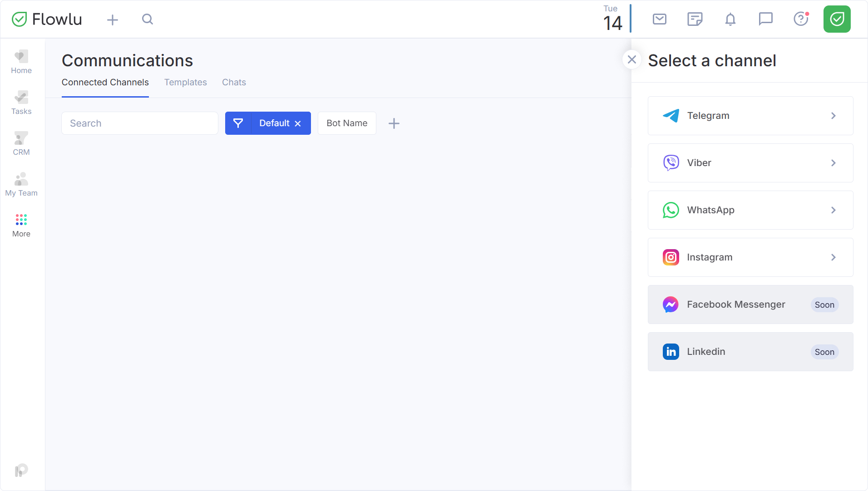Open notifications bell

730,19
